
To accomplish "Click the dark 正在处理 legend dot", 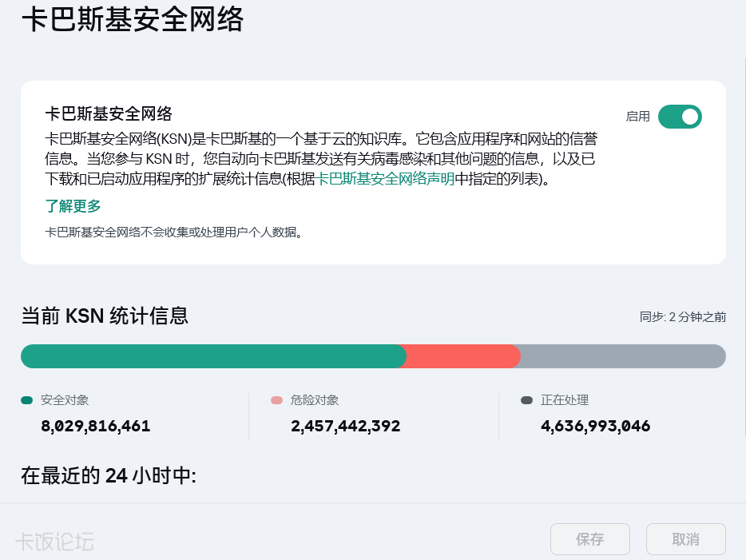I will (525, 400).
